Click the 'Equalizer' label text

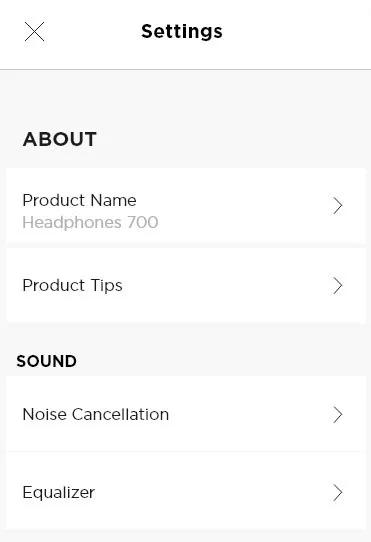pos(59,493)
